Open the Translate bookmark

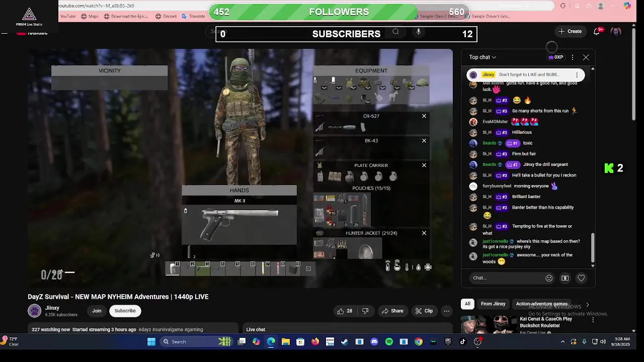coord(193,16)
